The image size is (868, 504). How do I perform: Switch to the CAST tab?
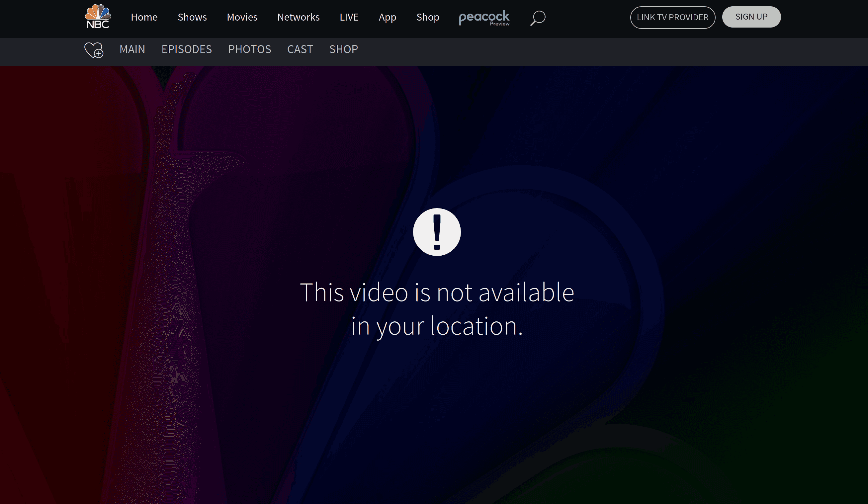pyautogui.click(x=300, y=49)
